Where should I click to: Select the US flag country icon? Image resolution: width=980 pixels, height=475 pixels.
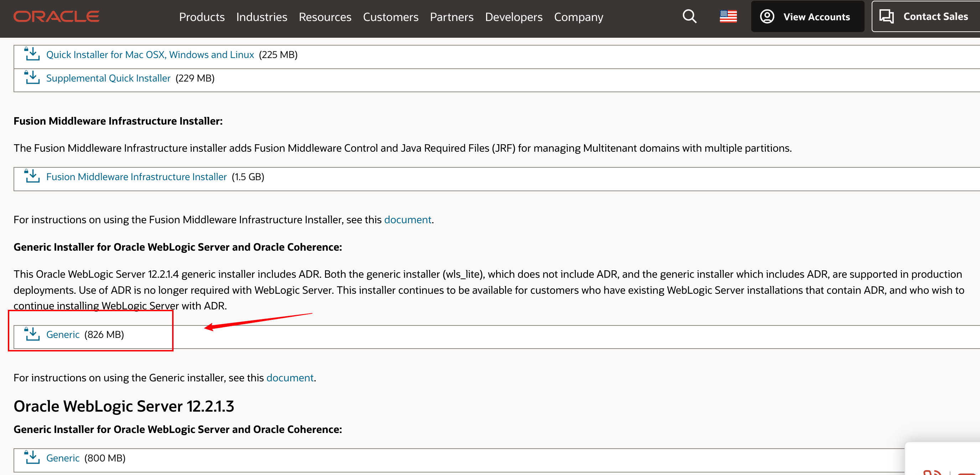point(728,16)
